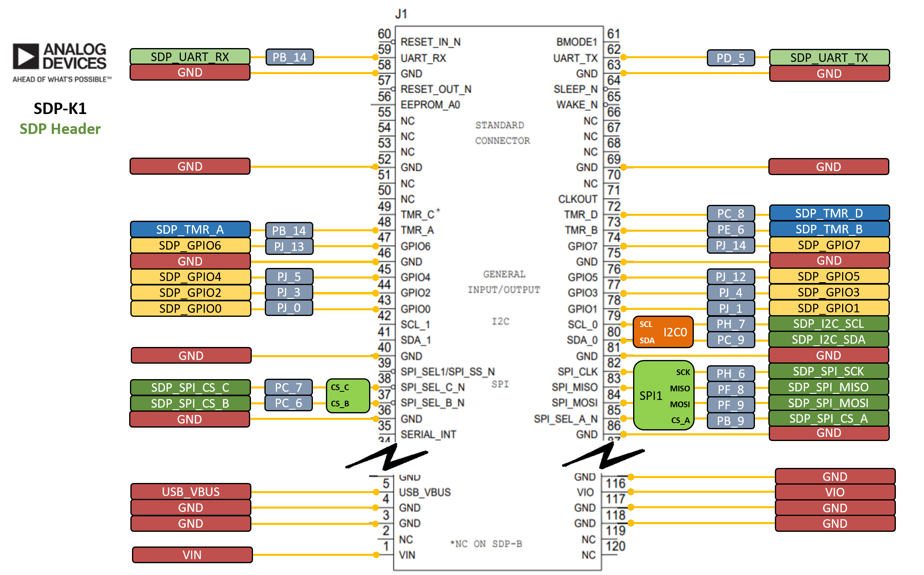Click the pin 80 SCL_0 connection dot

(x=624, y=325)
